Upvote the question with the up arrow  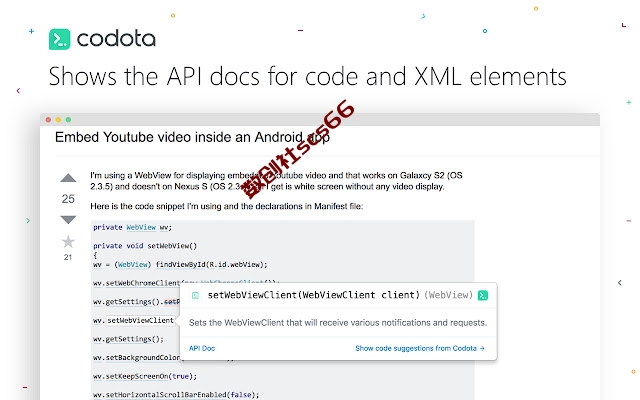[x=68, y=178]
